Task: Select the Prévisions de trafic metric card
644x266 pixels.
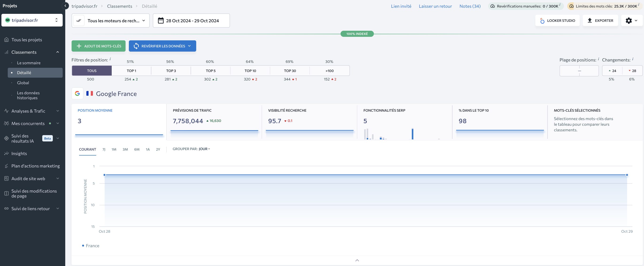Action: point(214,122)
